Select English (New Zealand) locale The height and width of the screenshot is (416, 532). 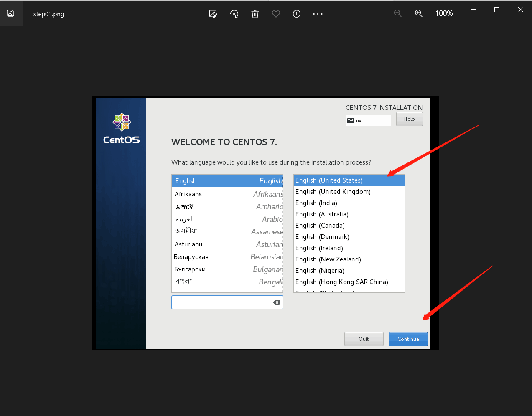tap(349, 259)
